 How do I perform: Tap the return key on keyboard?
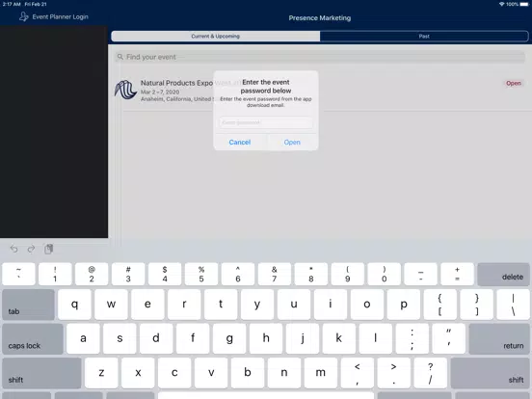pos(499,339)
